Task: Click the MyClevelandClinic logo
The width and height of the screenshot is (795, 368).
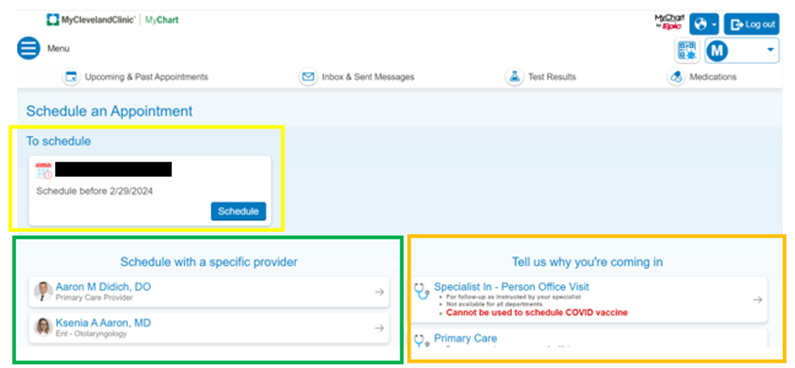Action: coord(91,20)
